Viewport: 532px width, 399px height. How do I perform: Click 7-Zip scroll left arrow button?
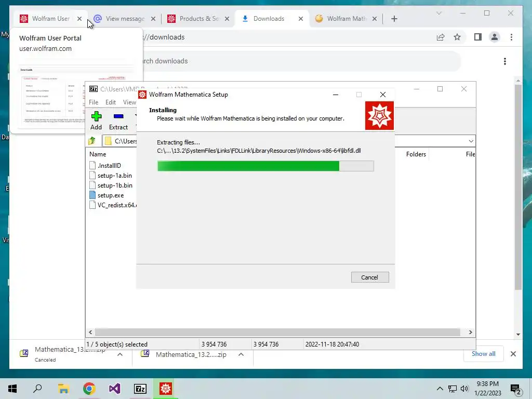(x=90, y=332)
